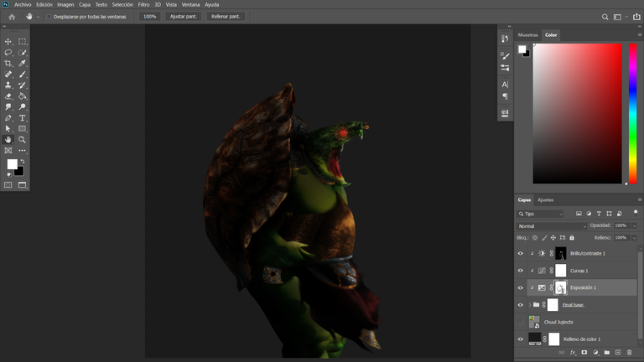Select the Frame tool

point(8,151)
